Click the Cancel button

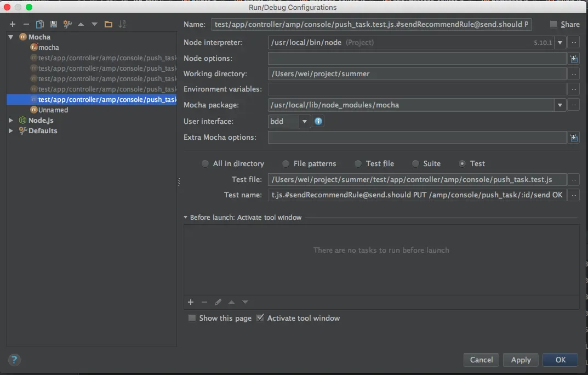pos(481,360)
